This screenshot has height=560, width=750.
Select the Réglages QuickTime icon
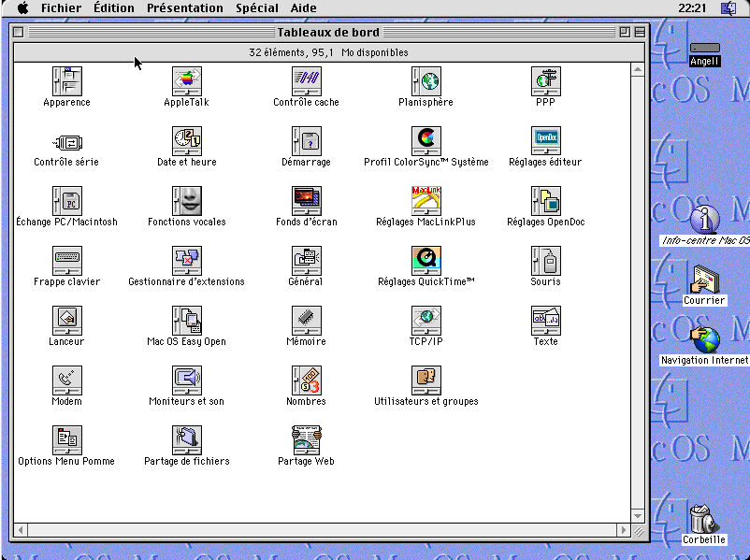(426, 260)
